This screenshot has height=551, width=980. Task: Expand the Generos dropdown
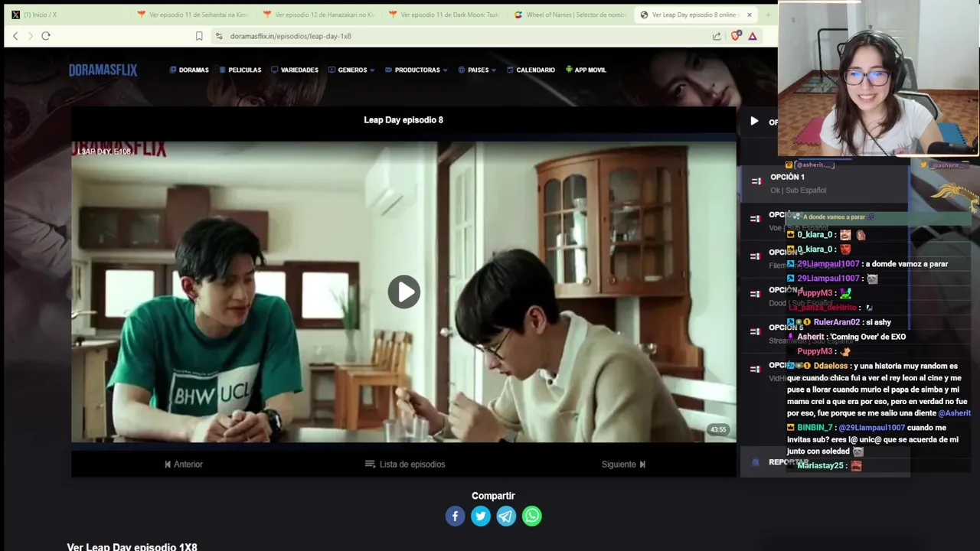tap(351, 70)
